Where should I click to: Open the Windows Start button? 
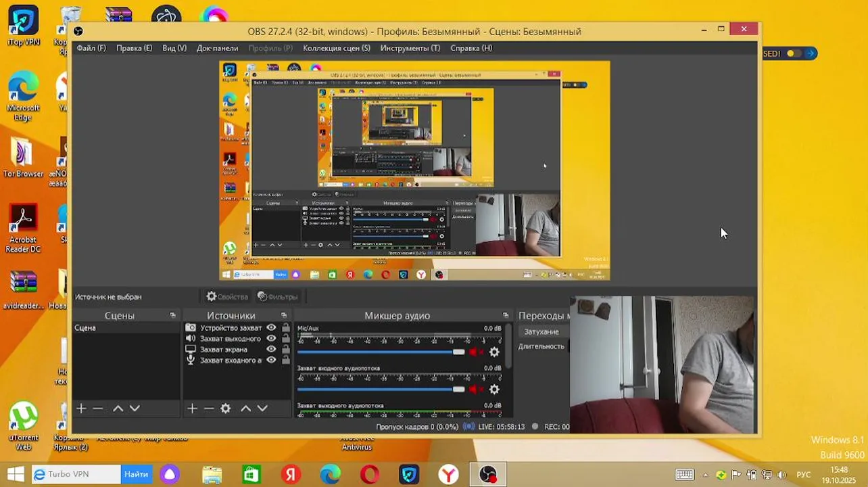(15, 474)
